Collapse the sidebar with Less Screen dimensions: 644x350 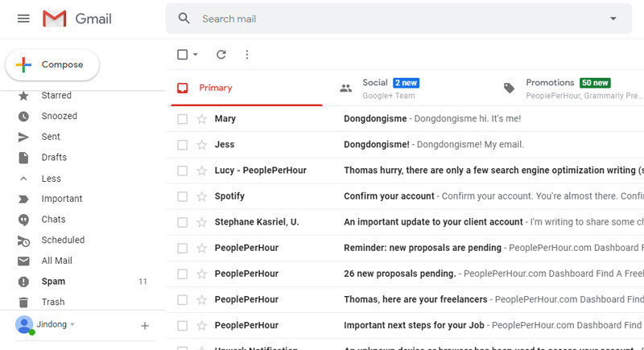pyautogui.click(x=51, y=179)
